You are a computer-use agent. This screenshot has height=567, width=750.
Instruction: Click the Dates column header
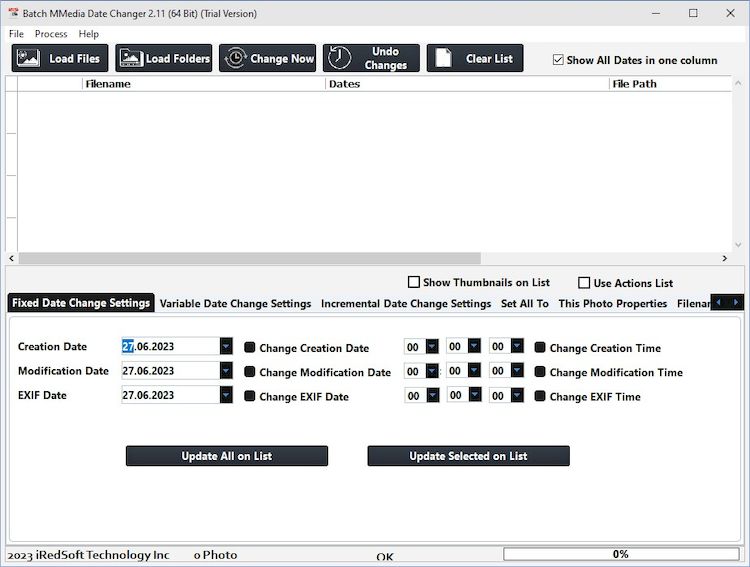coord(467,84)
